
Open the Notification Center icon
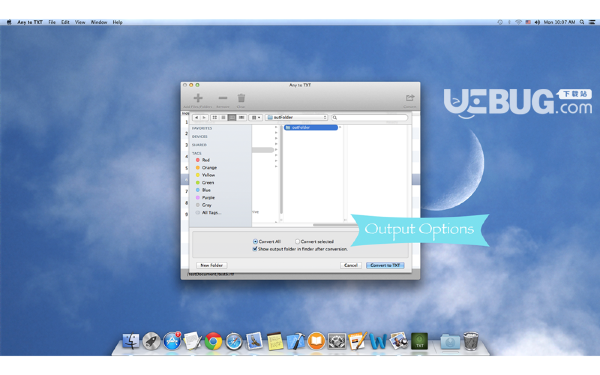[x=592, y=22]
